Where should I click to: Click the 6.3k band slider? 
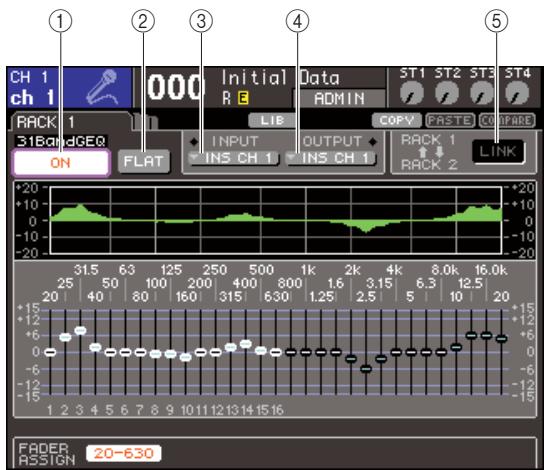(426, 352)
